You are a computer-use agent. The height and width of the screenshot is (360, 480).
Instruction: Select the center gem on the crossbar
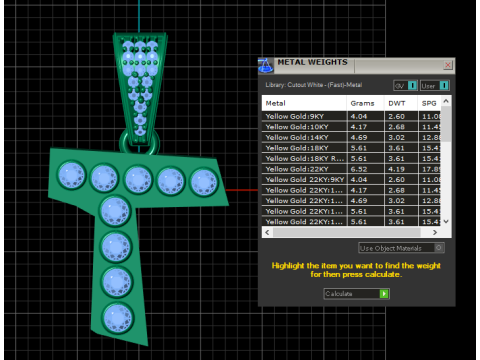(138, 179)
